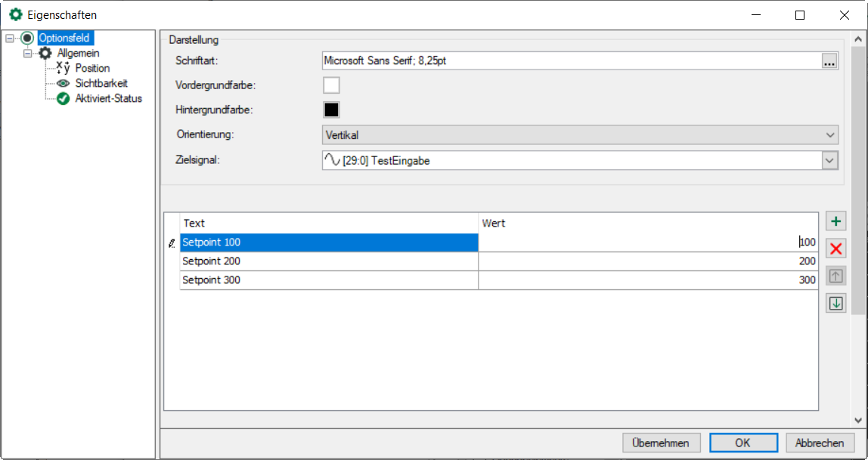The width and height of the screenshot is (868, 460).
Task: Select the Position tree item
Action: pos(92,68)
